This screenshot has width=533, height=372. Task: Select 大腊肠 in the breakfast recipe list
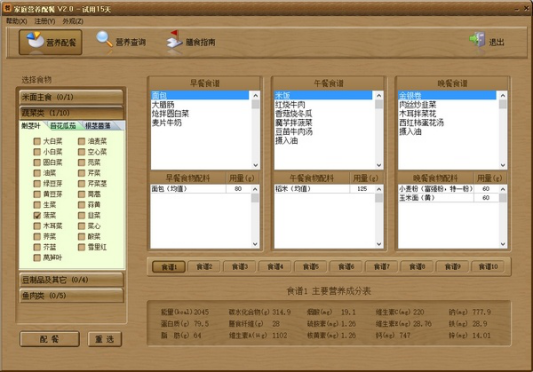pyautogui.click(x=200, y=104)
